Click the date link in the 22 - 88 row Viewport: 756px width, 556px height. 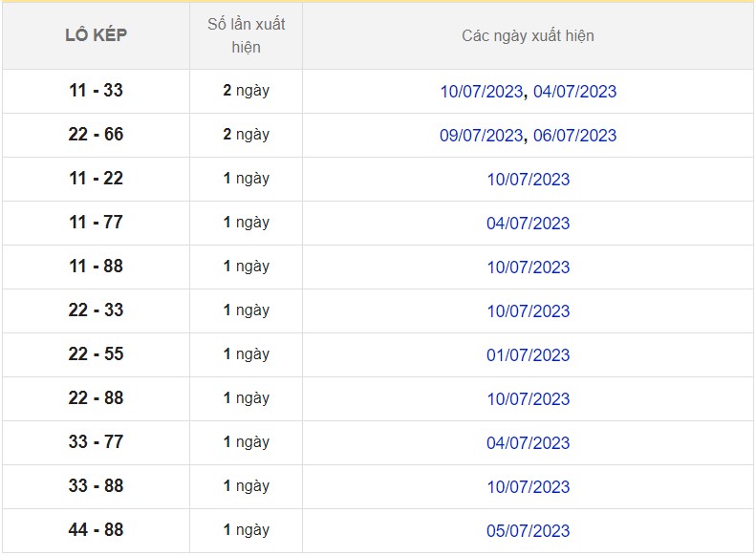click(x=528, y=399)
